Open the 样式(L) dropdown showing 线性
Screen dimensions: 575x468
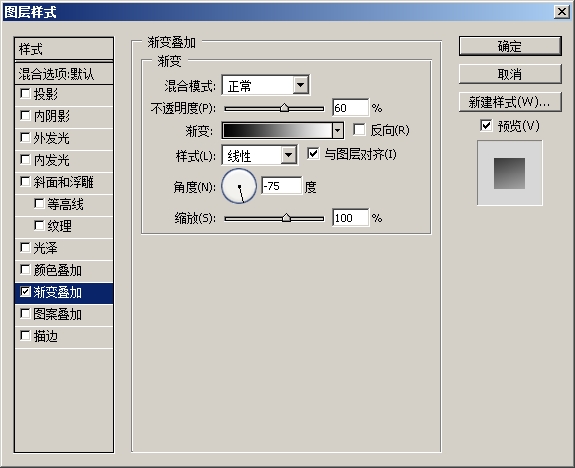click(x=259, y=155)
